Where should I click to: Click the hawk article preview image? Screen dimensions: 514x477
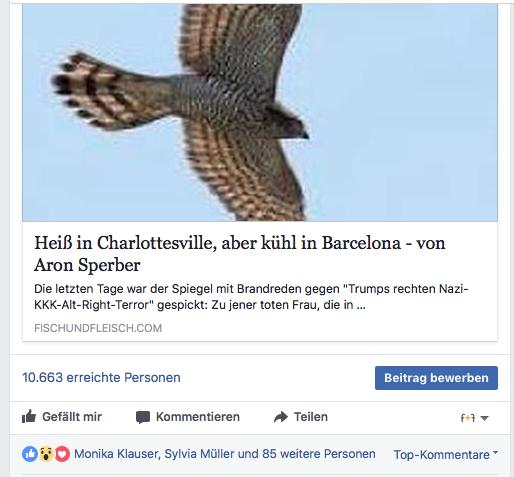260,112
